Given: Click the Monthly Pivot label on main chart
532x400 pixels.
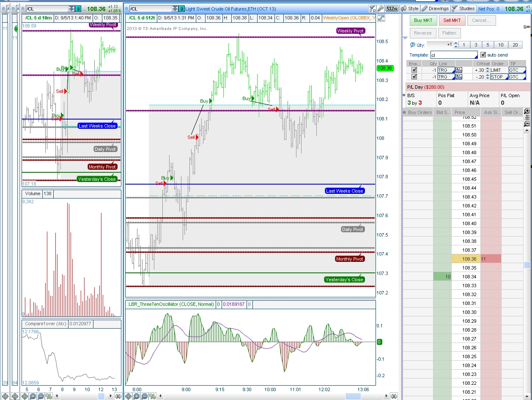Looking at the screenshot, I should click(350, 259).
